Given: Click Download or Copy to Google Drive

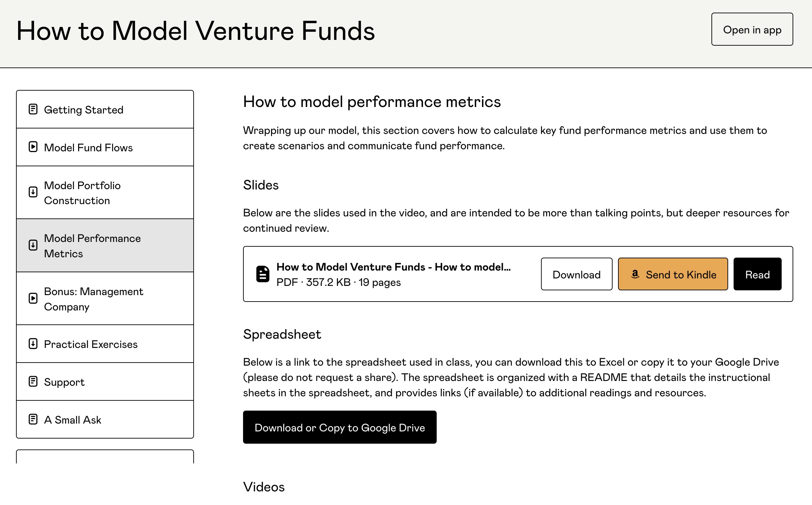Looking at the screenshot, I should (x=340, y=427).
